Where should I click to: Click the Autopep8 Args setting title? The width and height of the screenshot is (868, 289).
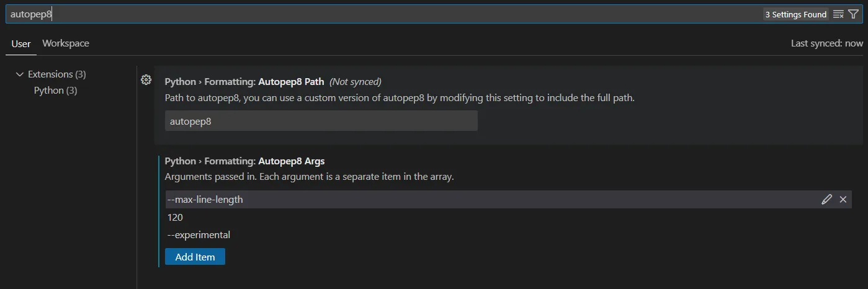pyautogui.click(x=244, y=161)
